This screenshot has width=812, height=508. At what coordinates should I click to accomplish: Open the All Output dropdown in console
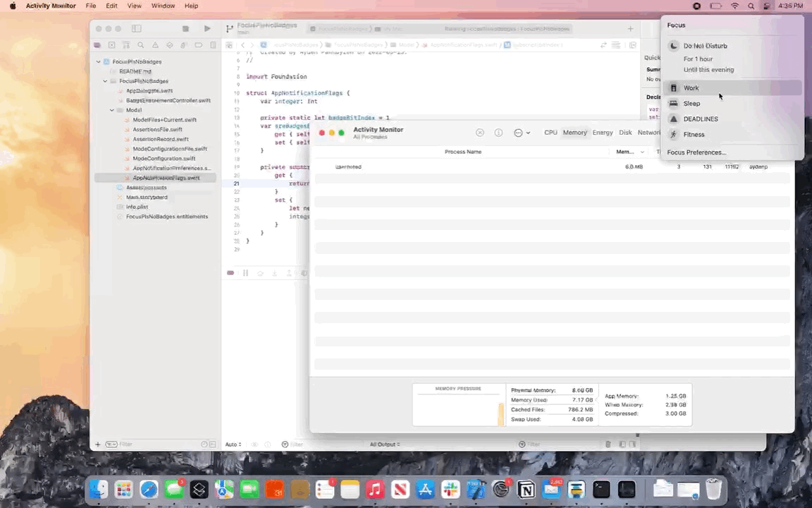(385, 445)
